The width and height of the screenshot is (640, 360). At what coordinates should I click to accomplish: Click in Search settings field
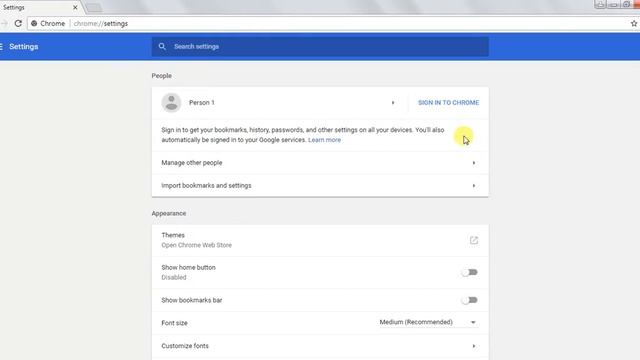(x=320, y=47)
